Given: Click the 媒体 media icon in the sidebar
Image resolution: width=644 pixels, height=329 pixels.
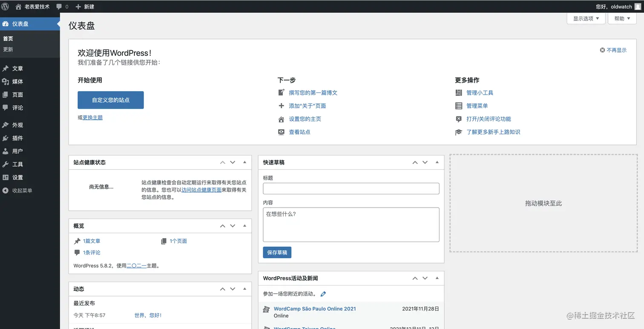Looking at the screenshot, I should (x=6, y=81).
